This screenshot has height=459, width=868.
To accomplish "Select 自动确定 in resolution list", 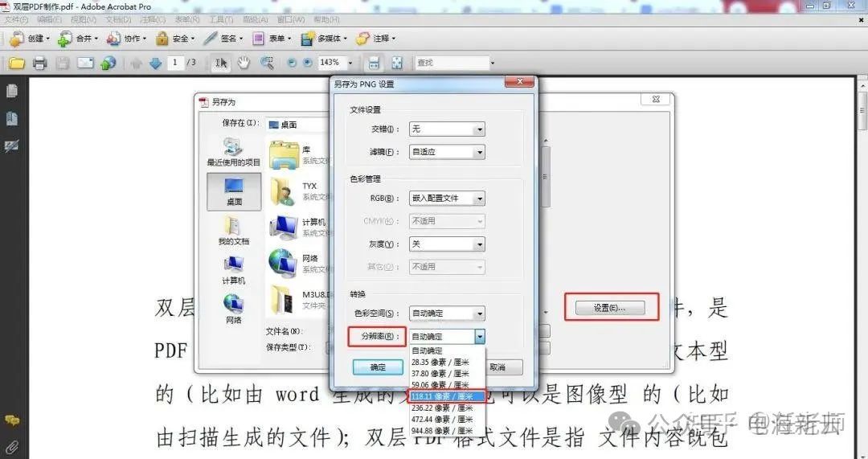I will 447,350.
